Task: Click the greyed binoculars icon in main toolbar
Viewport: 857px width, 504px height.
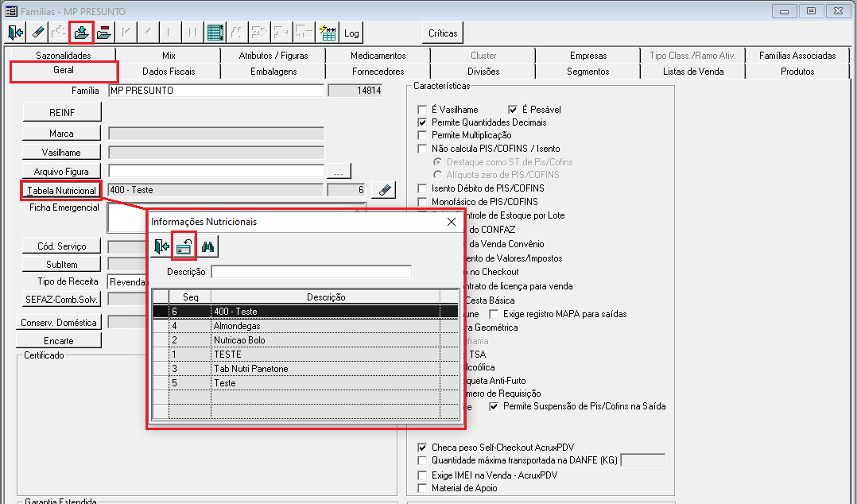Action: [x=237, y=33]
